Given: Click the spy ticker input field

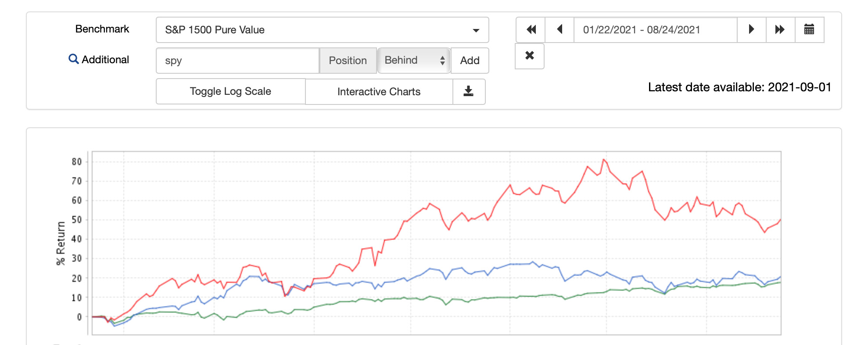Looking at the screenshot, I should click(237, 60).
